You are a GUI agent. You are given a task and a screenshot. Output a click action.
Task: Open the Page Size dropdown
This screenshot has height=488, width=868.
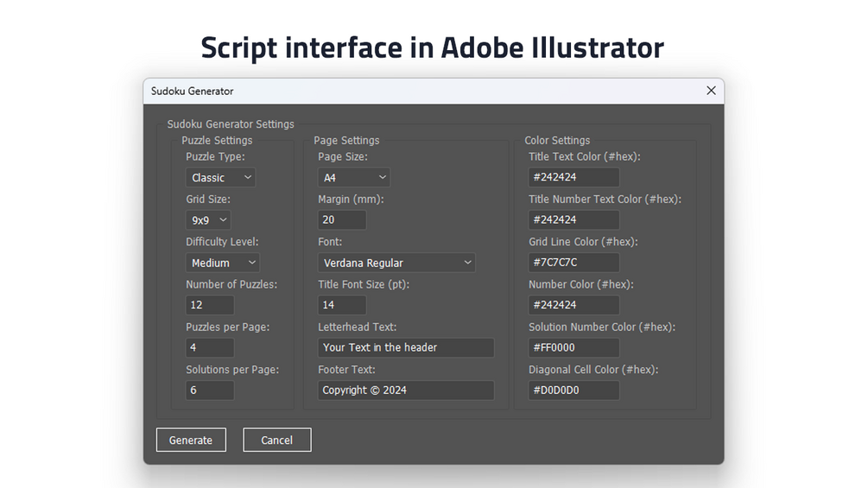(354, 178)
